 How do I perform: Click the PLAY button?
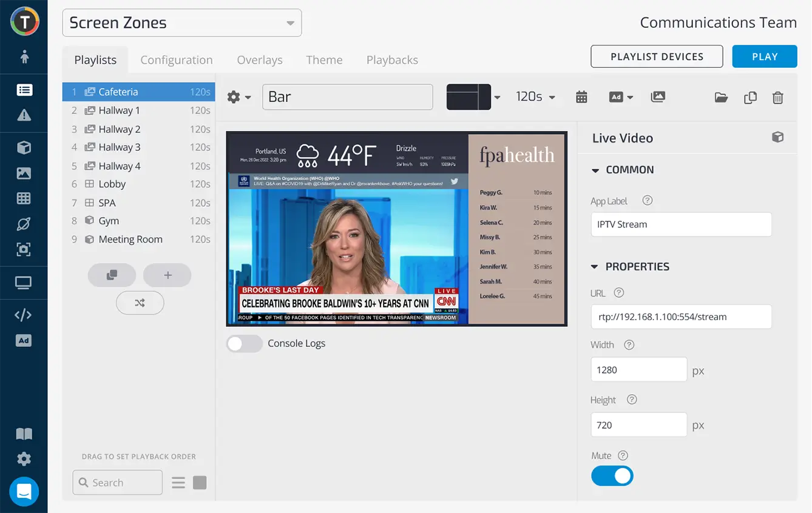(x=765, y=56)
